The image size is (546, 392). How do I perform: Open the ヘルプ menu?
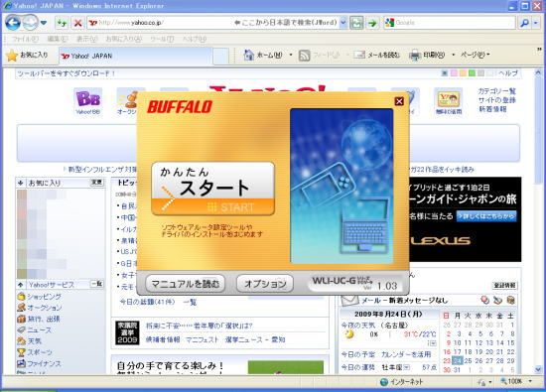195,39
